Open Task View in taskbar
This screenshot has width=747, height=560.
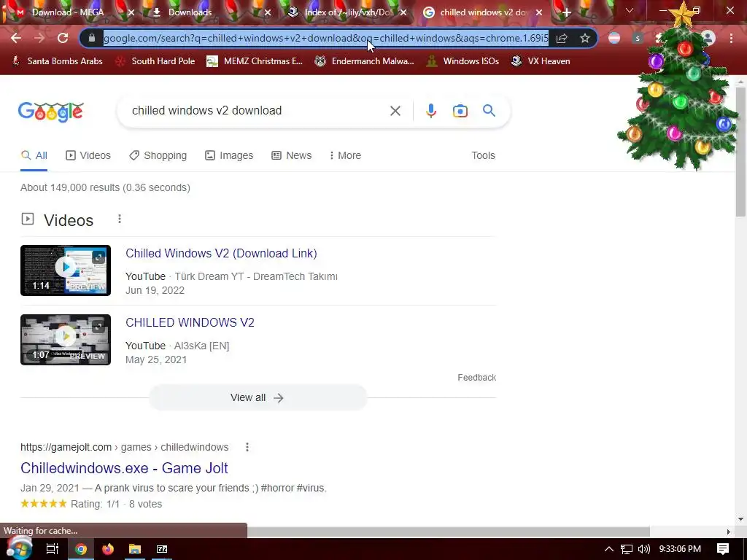(x=52, y=549)
